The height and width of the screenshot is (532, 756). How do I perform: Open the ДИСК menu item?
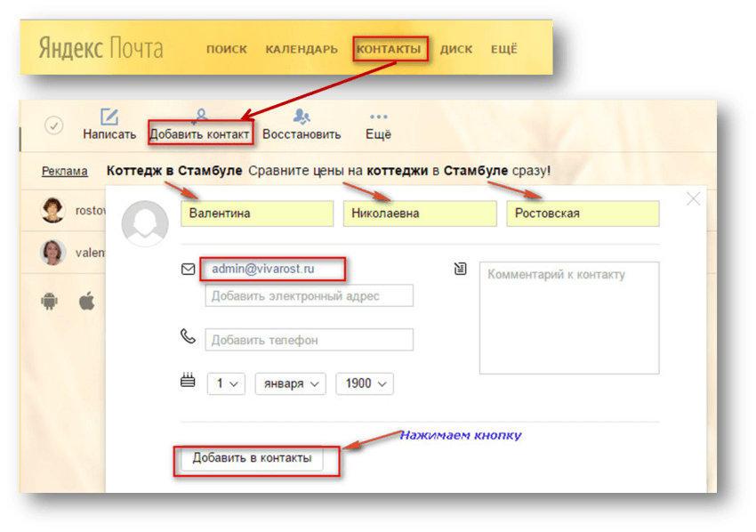[x=456, y=49]
